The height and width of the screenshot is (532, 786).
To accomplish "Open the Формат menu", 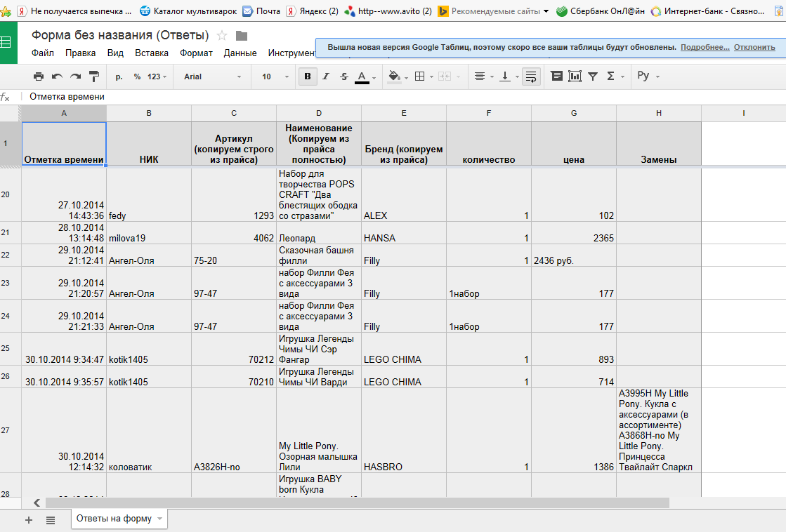I will (196, 53).
